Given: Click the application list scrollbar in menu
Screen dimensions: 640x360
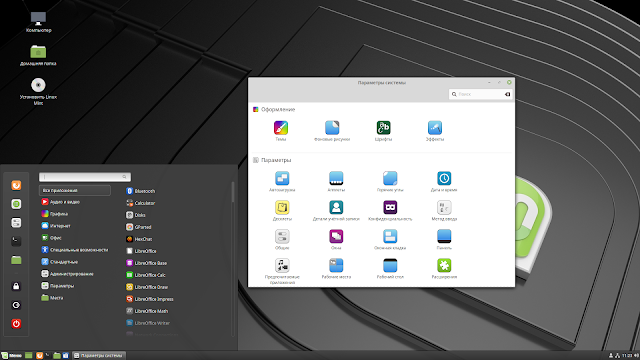Looking at the screenshot, I should pyautogui.click(x=233, y=192).
